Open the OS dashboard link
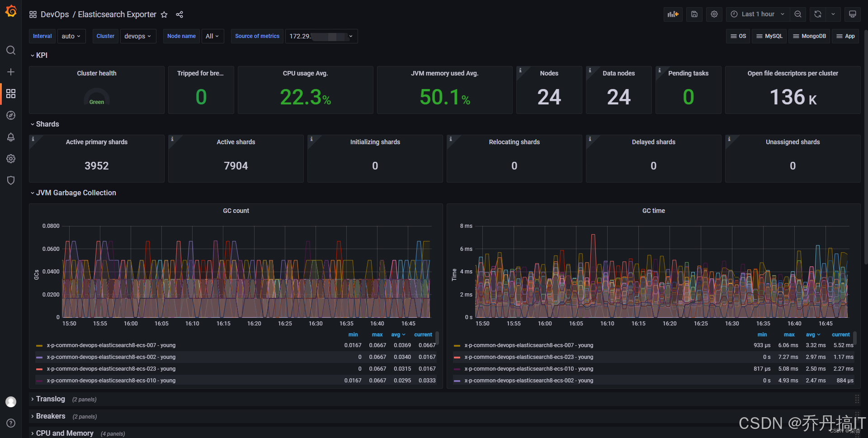 coord(738,36)
